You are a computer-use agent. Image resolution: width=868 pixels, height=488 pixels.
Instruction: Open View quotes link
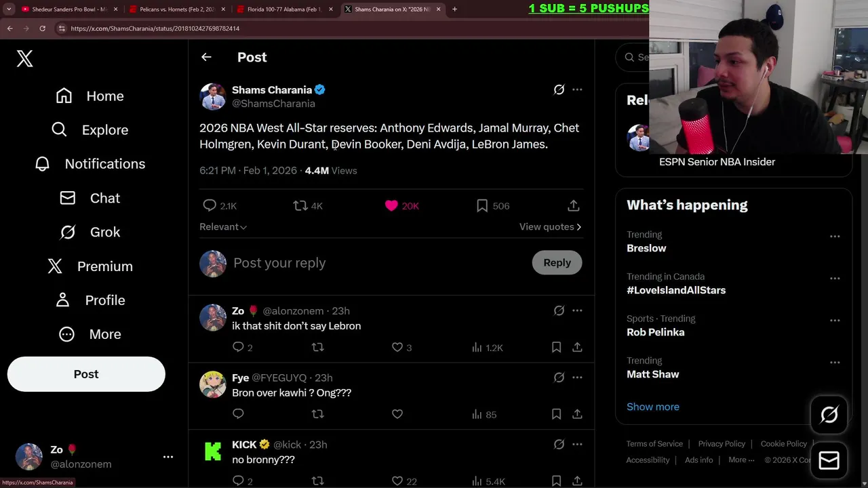550,227
